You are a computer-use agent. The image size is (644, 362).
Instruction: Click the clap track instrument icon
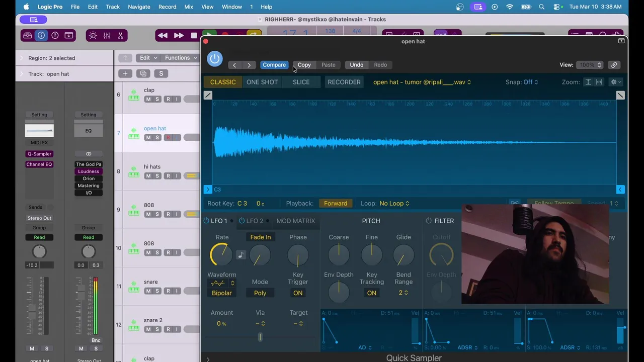coord(133,95)
